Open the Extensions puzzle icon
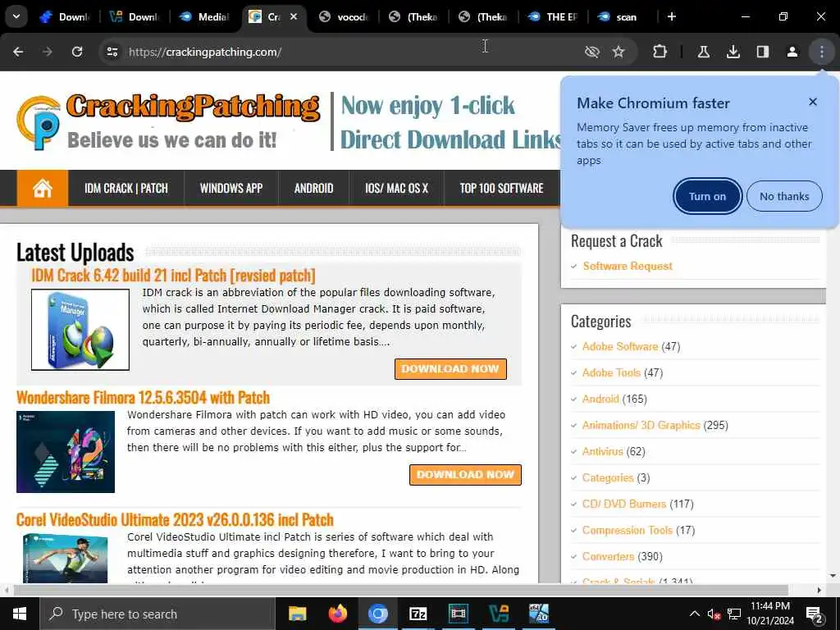This screenshot has width=840, height=630. coord(660,52)
